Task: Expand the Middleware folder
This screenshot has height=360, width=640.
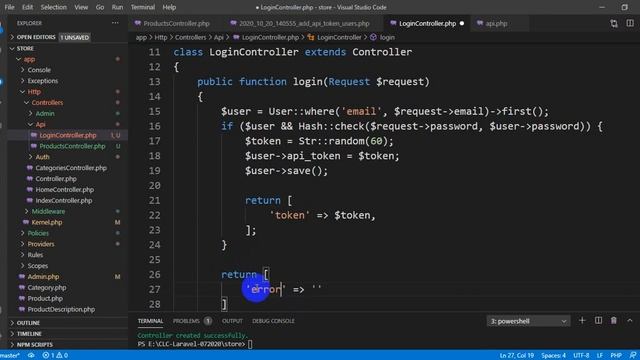Action: [x=48, y=211]
